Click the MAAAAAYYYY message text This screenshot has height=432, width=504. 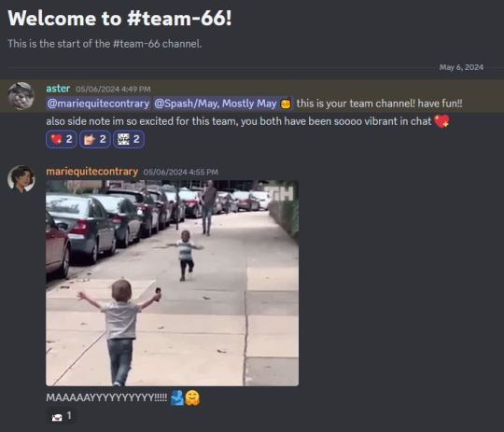(106, 397)
